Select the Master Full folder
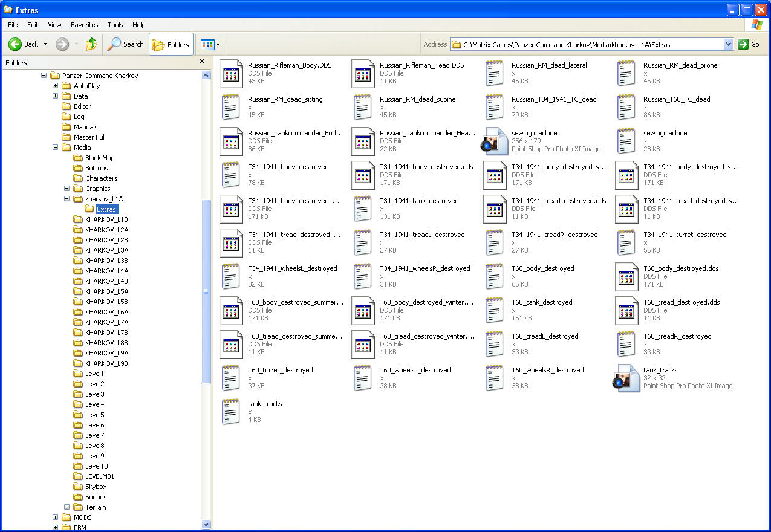The image size is (771, 532). [89, 137]
